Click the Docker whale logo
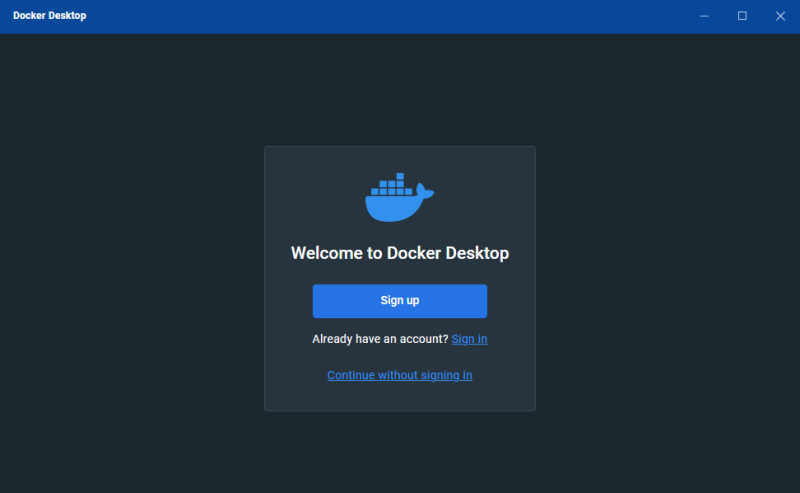 pos(399,198)
